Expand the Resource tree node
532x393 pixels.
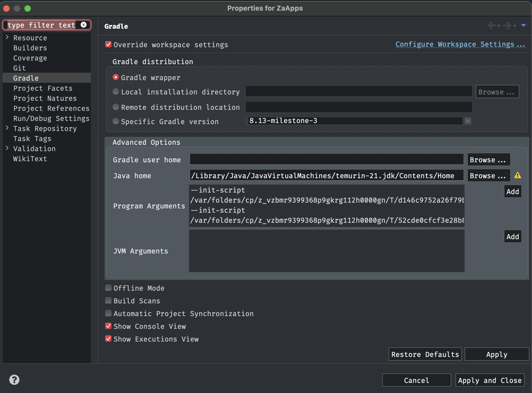(7, 37)
